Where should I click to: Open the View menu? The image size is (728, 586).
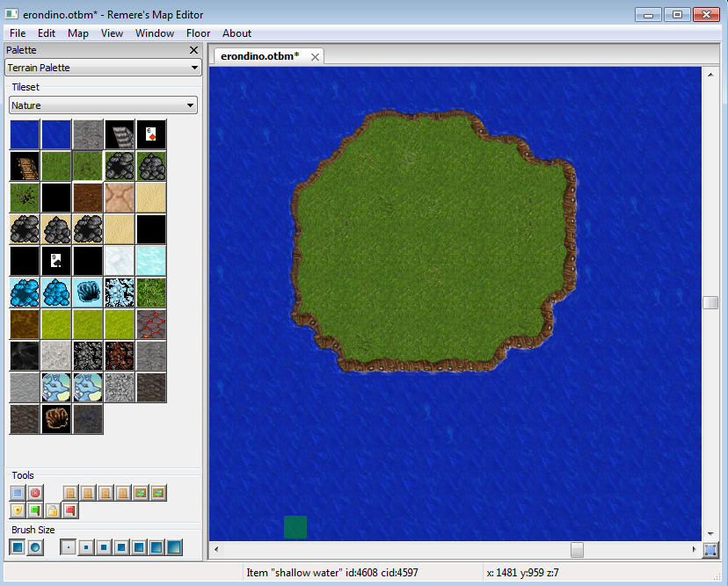point(112,33)
